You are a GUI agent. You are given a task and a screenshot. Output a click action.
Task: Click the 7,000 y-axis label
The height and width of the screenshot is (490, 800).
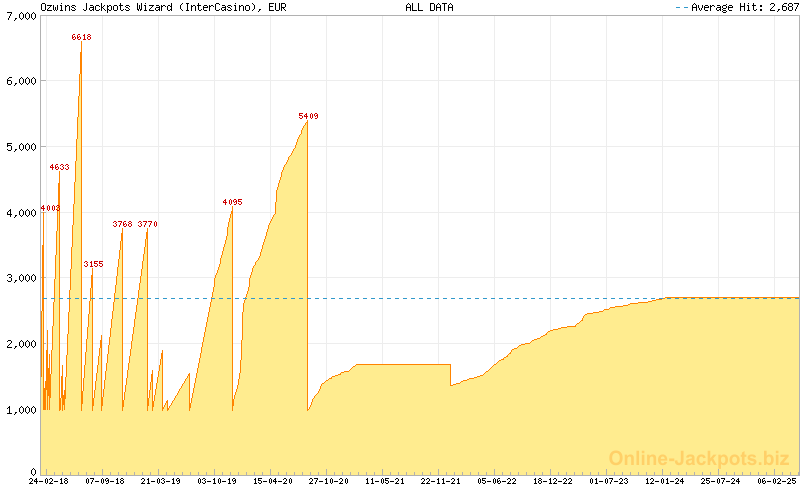click(x=20, y=15)
